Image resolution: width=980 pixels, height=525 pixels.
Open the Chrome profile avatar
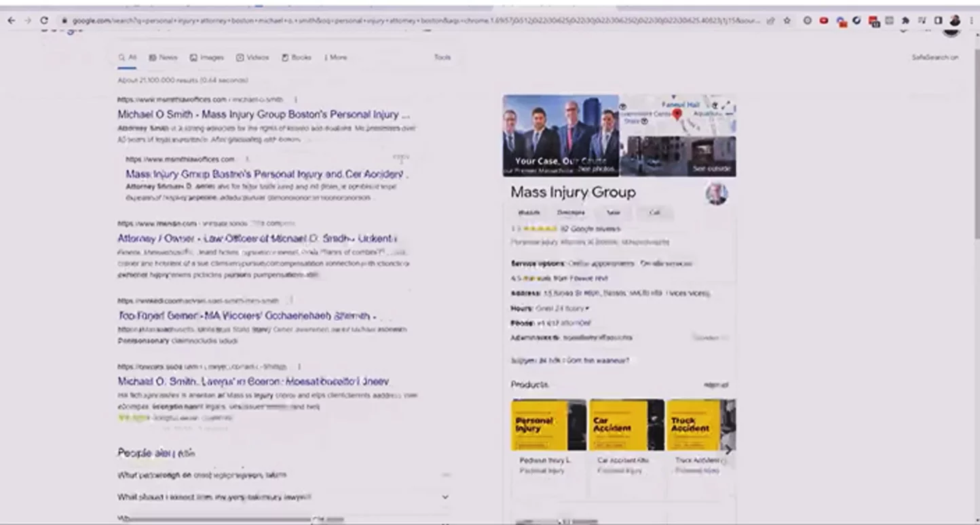point(956,21)
